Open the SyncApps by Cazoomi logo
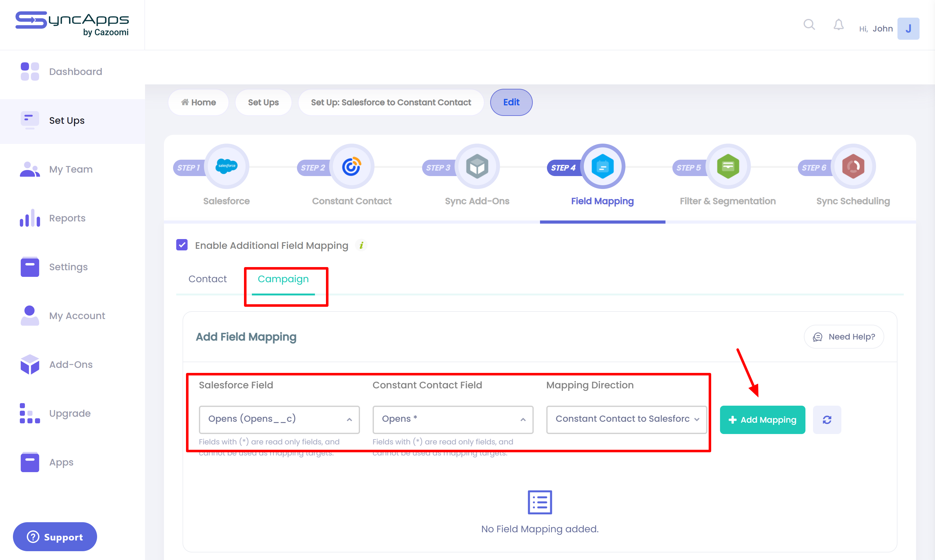 72,24
